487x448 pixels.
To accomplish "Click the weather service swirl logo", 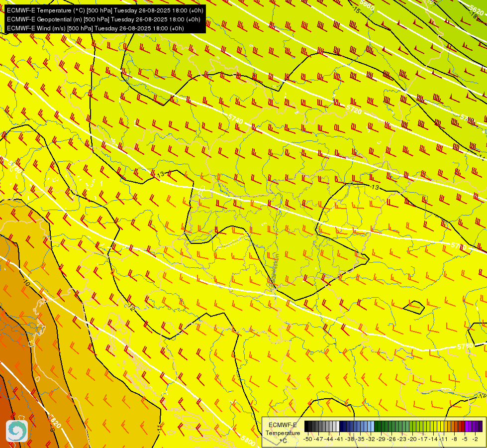I will [17, 431].
